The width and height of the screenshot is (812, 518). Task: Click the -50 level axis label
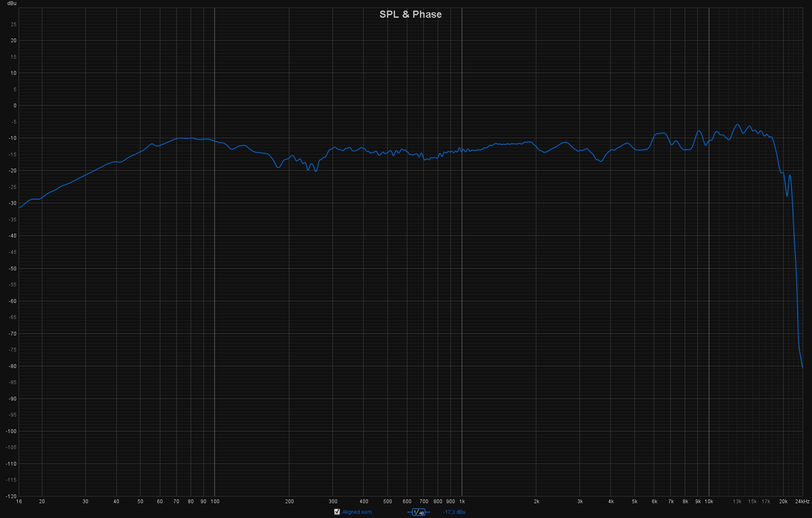point(13,269)
